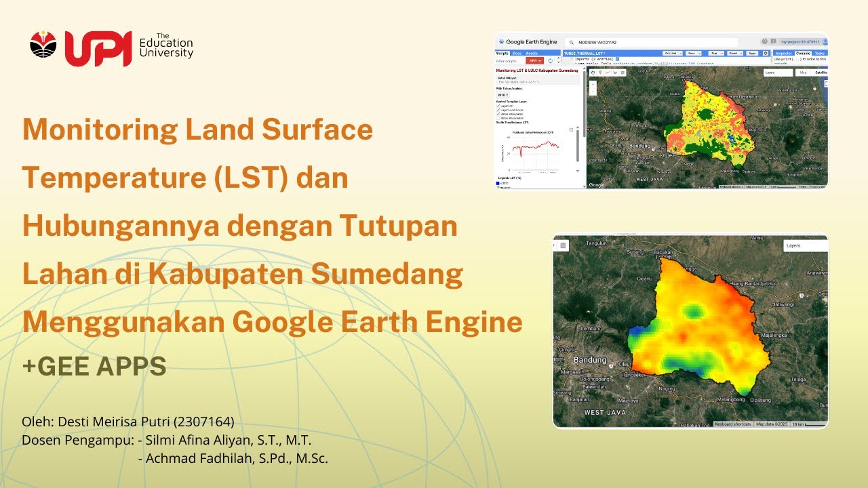The image size is (868, 488).
Task: Expand the Get Link dropdown arrow
Action: 680,54
